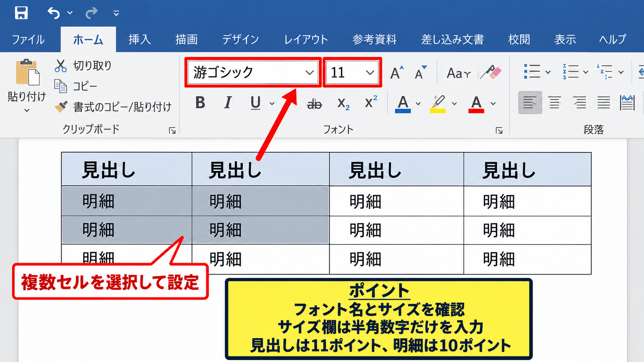644x362 pixels.
Task: Customize the Quick Access Toolbar
Action: (x=116, y=13)
